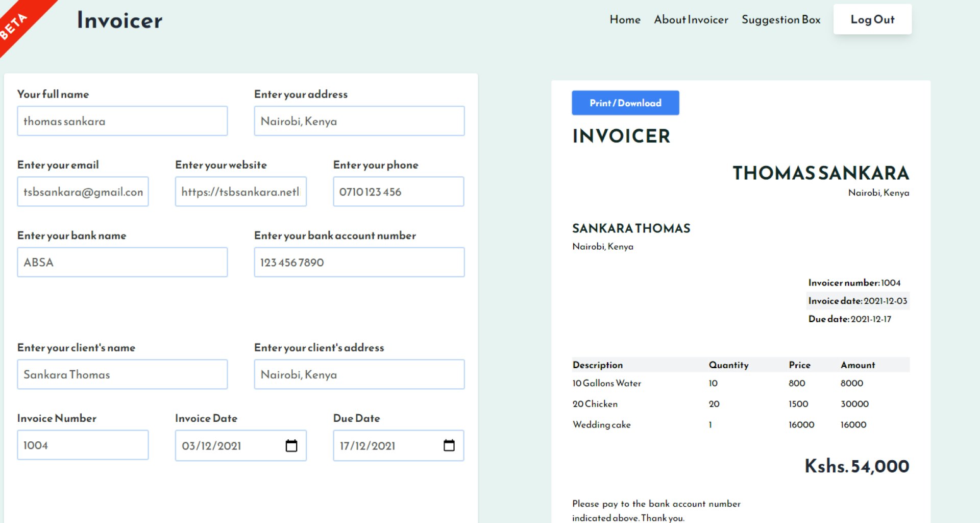Viewport: 980px width, 523px height.
Task: Click the email field with tsbsankara@gmail.com
Action: [83, 192]
